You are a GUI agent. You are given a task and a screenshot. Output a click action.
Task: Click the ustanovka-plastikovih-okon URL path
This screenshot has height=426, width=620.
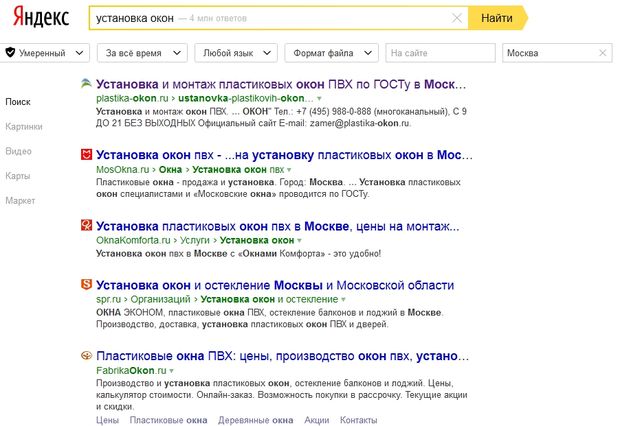(x=246, y=98)
